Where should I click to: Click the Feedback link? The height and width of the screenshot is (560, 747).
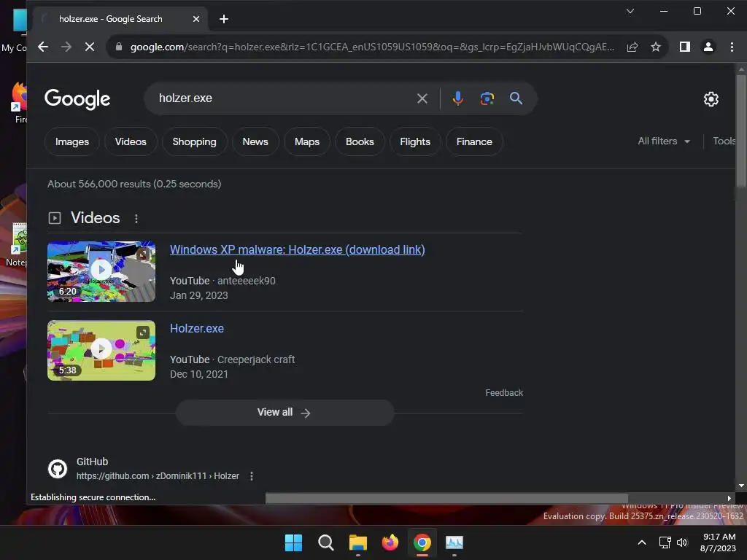click(x=504, y=393)
